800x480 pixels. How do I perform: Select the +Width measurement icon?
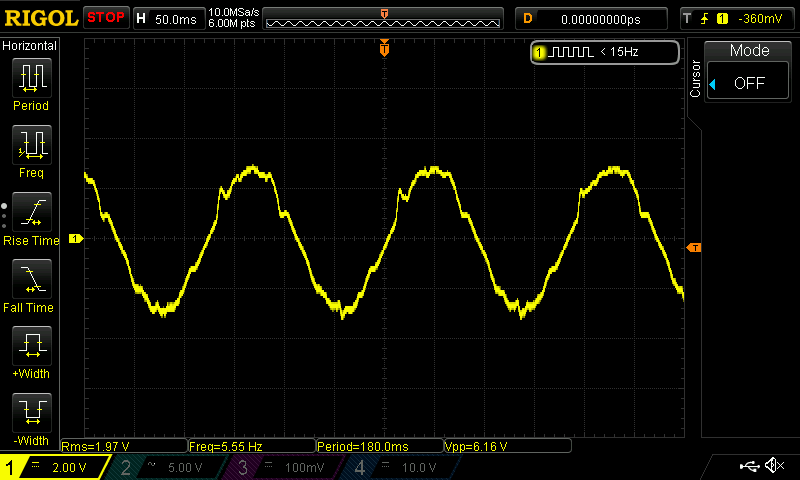coord(32,345)
